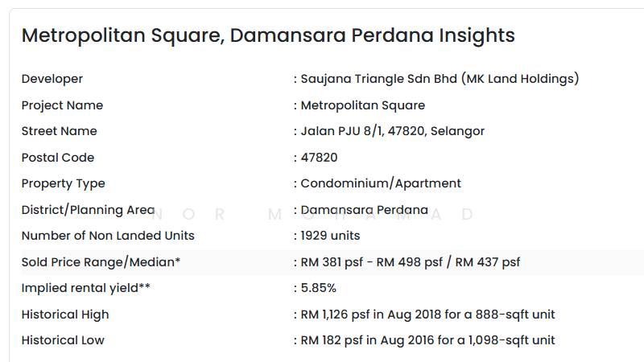Select the Condominium/Apartment property type value

[x=380, y=183]
